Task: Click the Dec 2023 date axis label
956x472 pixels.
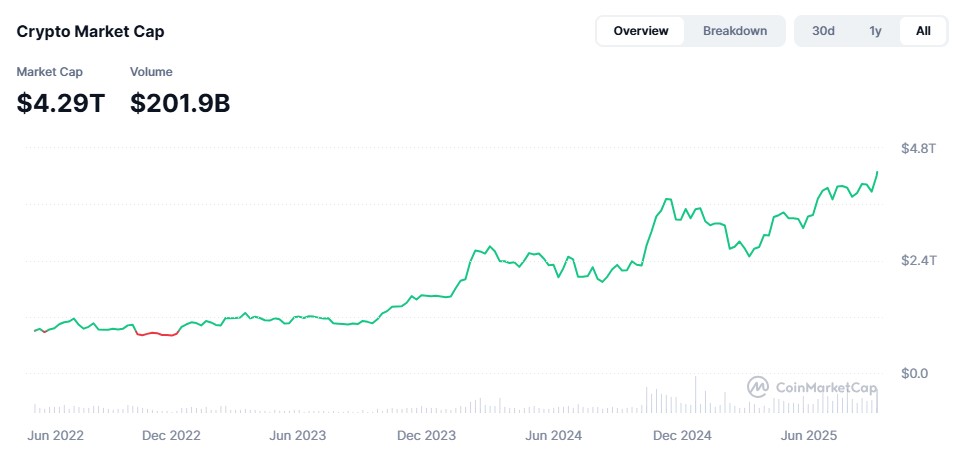Action: click(426, 436)
